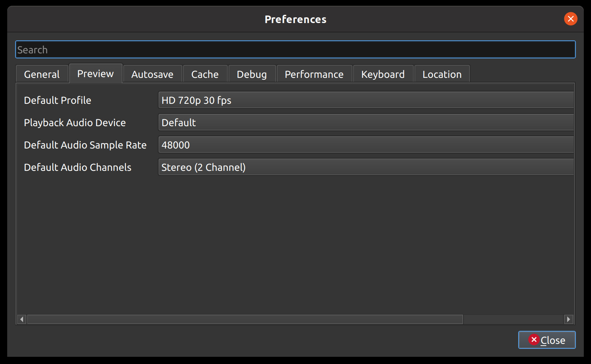Image resolution: width=591 pixels, height=364 pixels.
Task: Switch to the General tab
Action: [x=41, y=74]
